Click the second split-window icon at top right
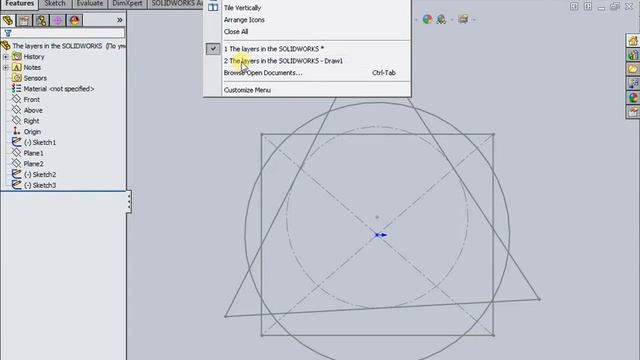Image resolution: width=640 pixels, height=360 pixels. click(x=588, y=6)
